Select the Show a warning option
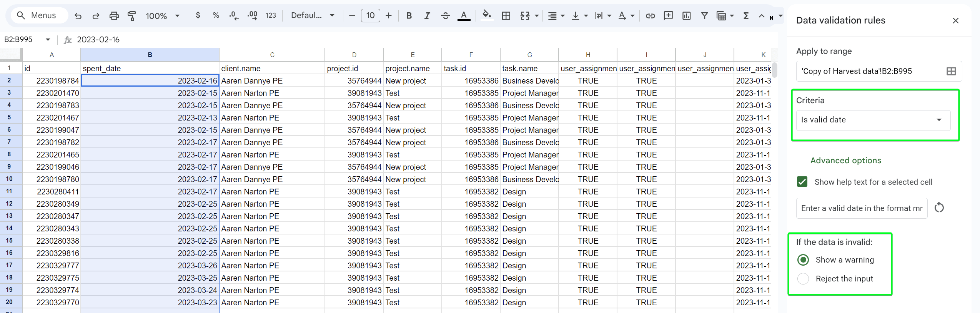Screen dimensions: 980x313 click(x=803, y=260)
